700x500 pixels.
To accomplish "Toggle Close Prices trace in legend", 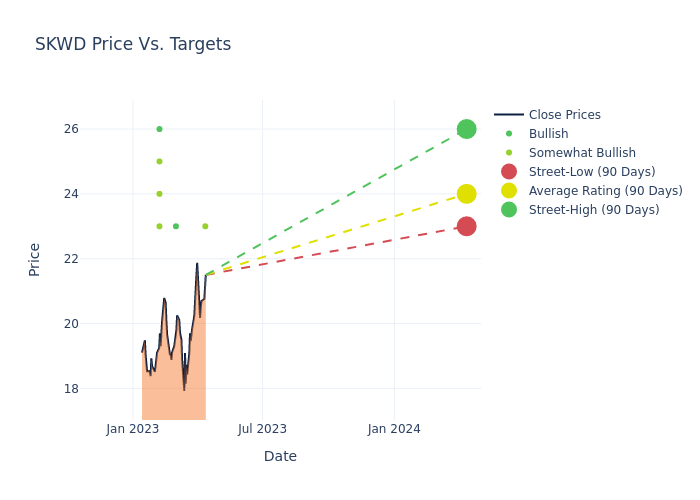I will tap(564, 115).
